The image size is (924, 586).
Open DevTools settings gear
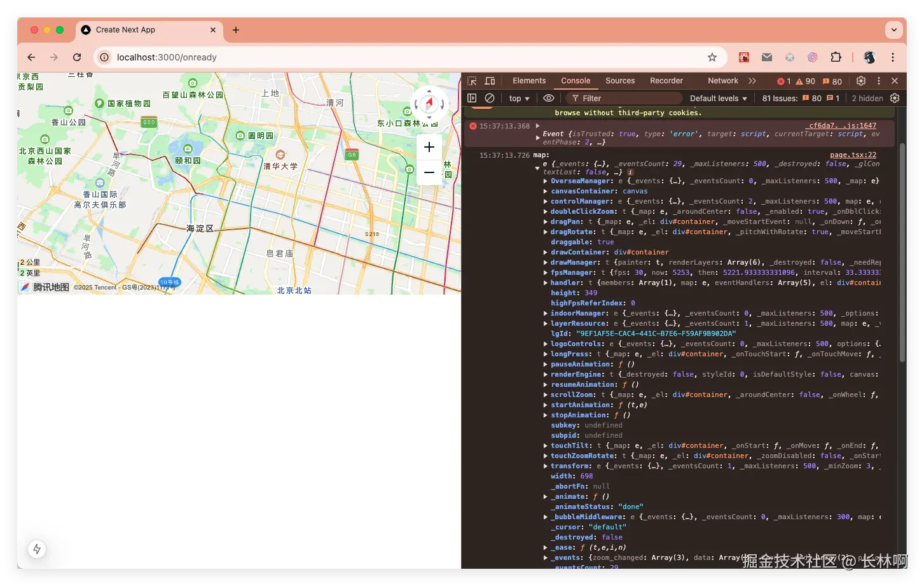861,81
